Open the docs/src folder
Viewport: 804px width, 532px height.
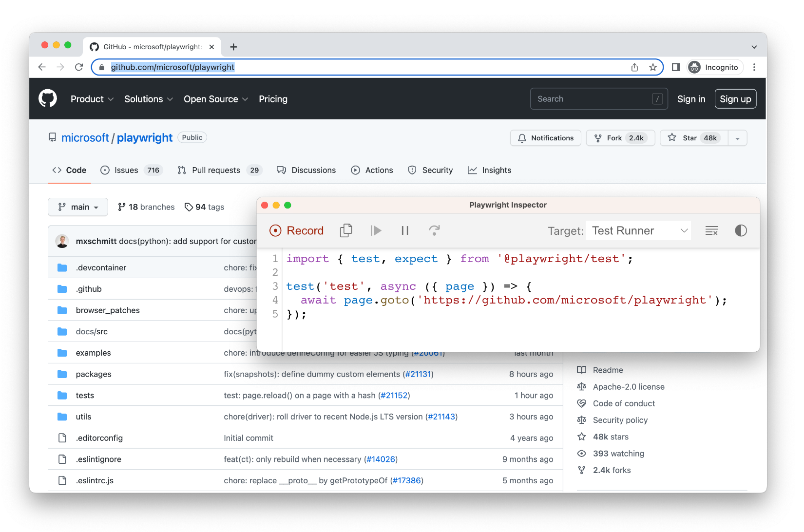[92, 332]
